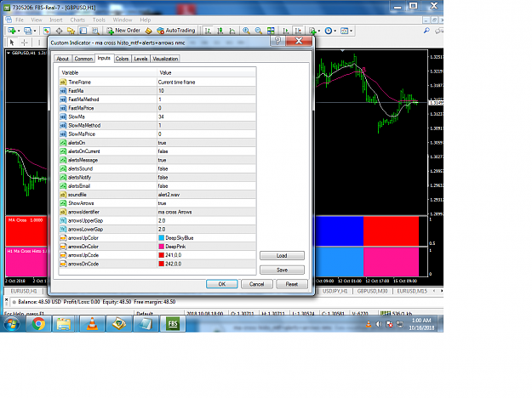Expand the Profiles dropdown arrow
The width and height of the screenshot is (532, 398).
[x=35, y=31]
